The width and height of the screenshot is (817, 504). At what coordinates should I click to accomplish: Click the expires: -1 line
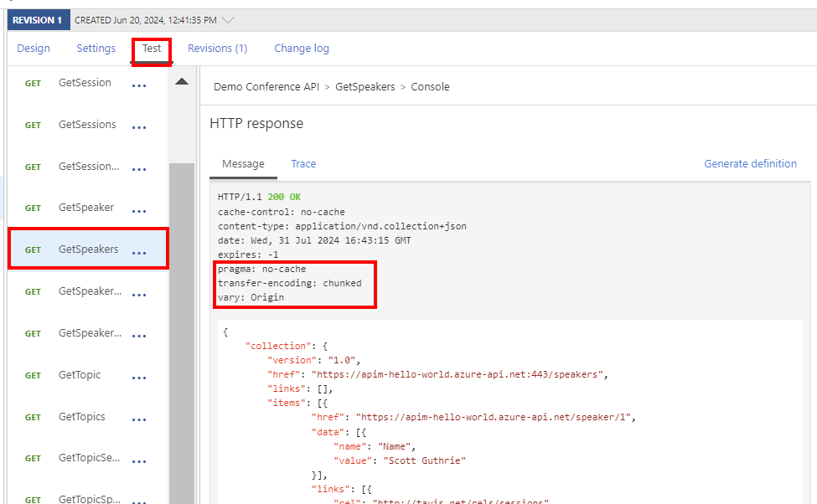point(248,255)
